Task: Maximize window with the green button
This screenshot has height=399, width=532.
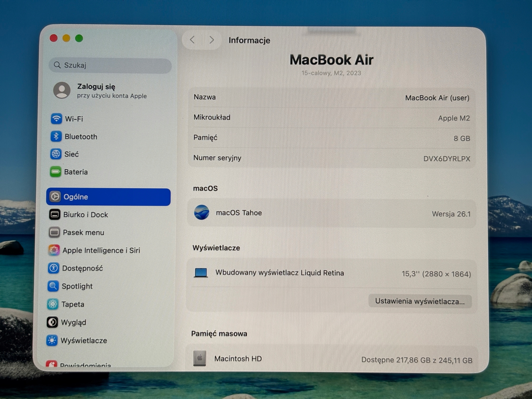Action: (79, 38)
